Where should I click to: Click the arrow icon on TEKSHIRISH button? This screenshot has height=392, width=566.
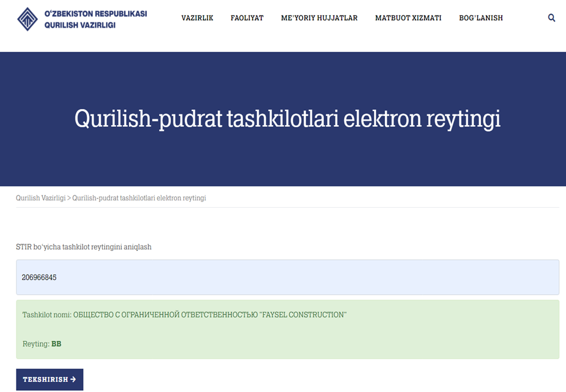point(73,379)
